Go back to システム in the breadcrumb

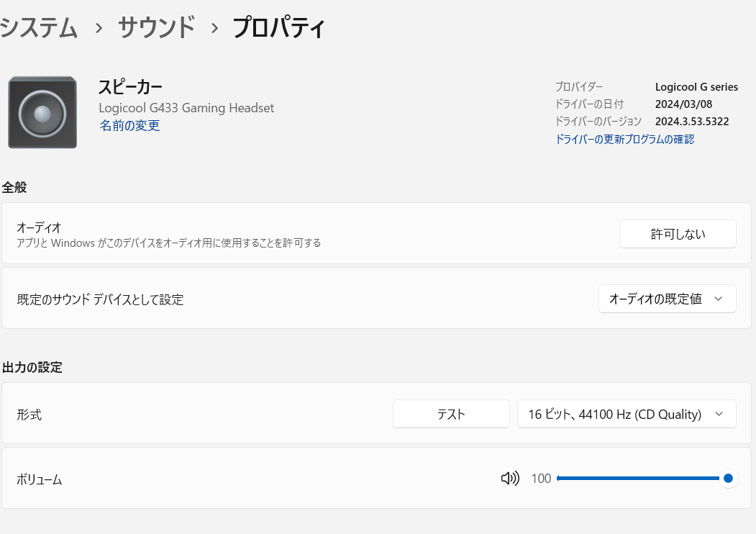(x=39, y=28)
